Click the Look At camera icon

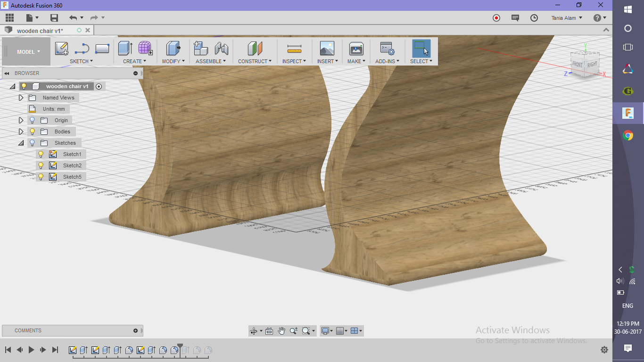coord(269,331)
